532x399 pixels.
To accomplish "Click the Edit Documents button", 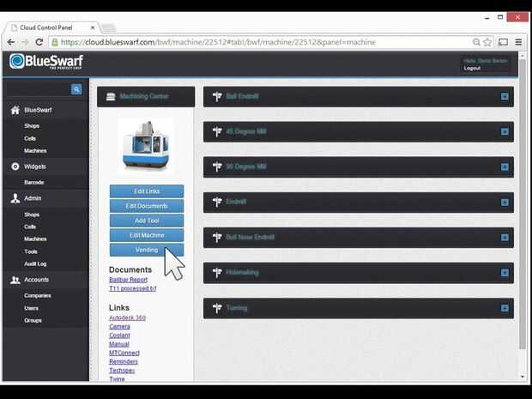I will coord(147,206).
